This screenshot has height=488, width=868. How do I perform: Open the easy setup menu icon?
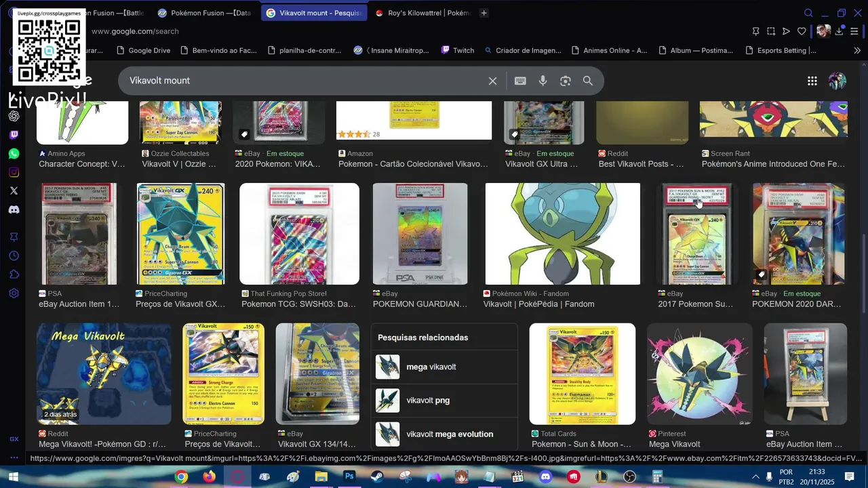pyautogui.click(x=854, y=31)
